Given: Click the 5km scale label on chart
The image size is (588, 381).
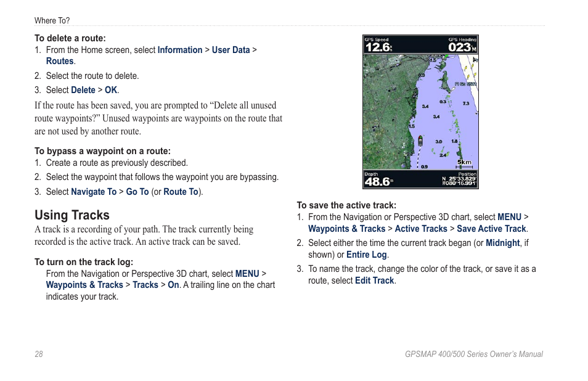Looking at the screenshot, I should pyautogui.click(x=465, y=162).
